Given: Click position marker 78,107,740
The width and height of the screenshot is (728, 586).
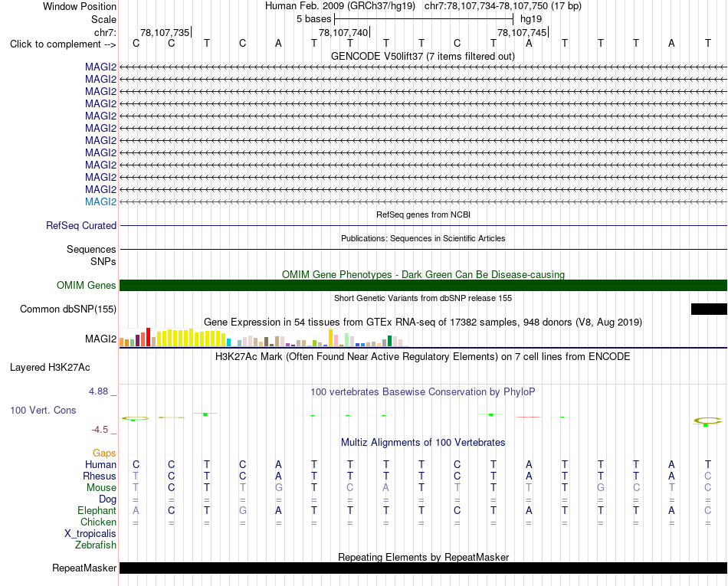Looking at the screenshot, I should coord(343,32).
